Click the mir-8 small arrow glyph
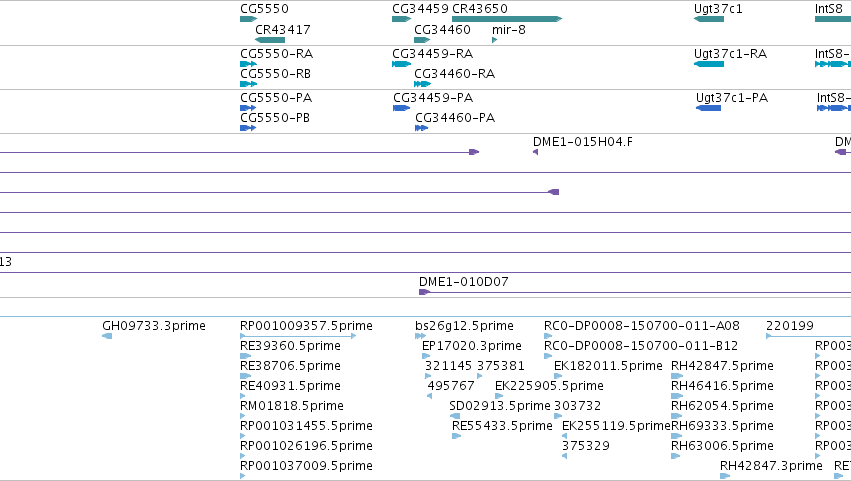 494,40
